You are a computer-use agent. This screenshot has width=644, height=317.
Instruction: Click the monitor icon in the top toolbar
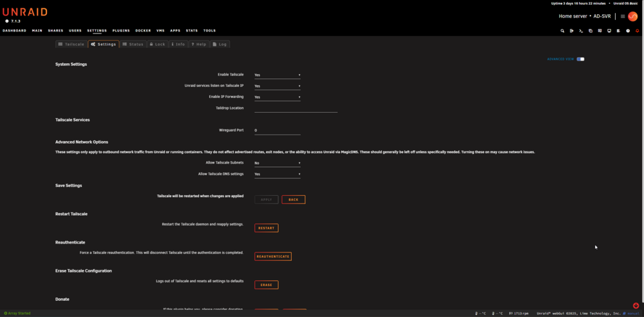(x=609, y=31)
